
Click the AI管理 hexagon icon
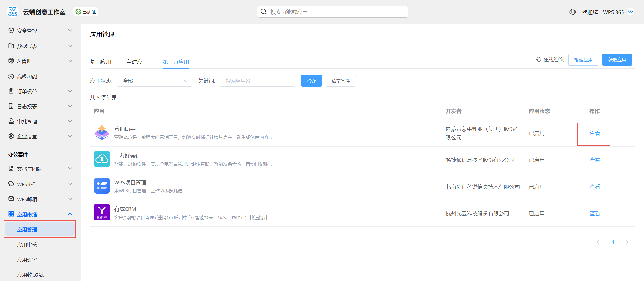point(11,61)
